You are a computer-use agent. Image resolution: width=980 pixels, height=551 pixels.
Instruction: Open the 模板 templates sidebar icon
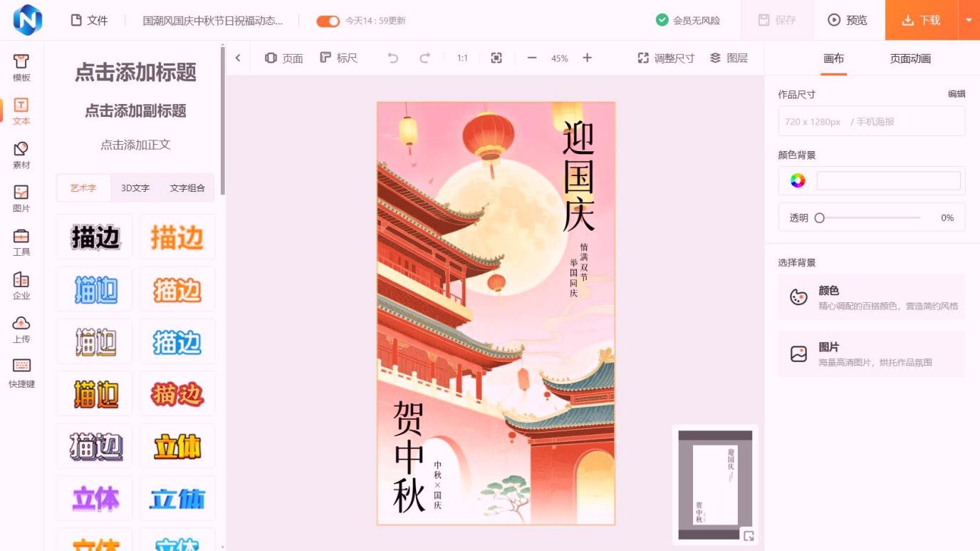coord(21,68)
